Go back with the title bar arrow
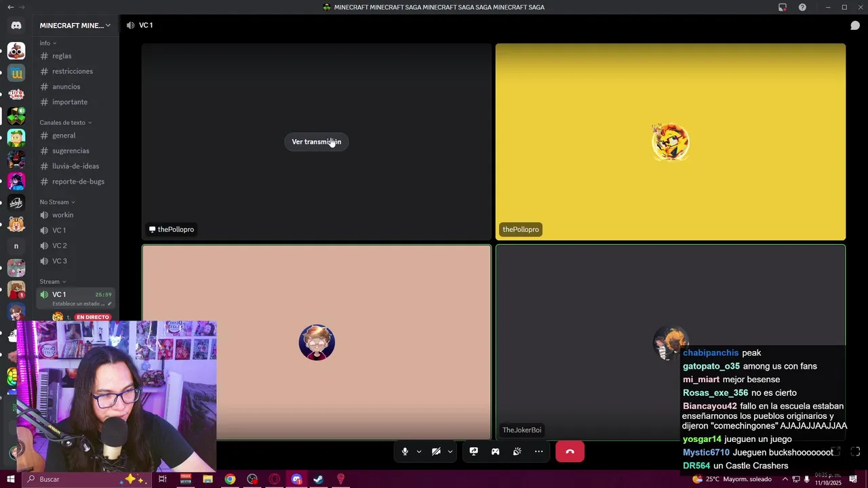 (10, 7)
